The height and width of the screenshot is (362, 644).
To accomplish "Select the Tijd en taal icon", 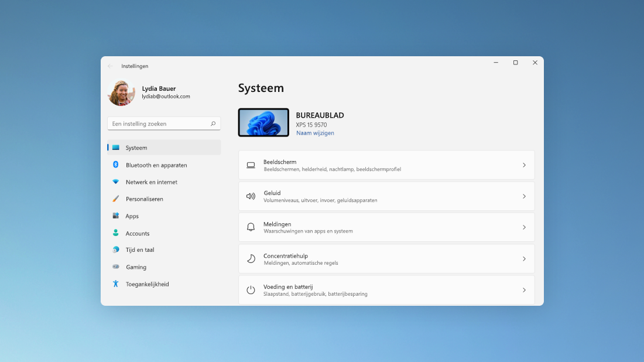I will pyautogui.click(x=117, y=250).
